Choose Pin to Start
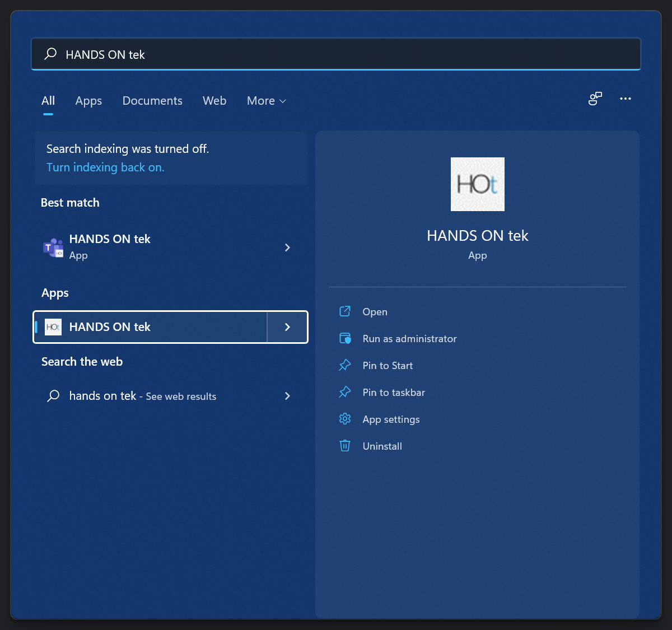 388,366
